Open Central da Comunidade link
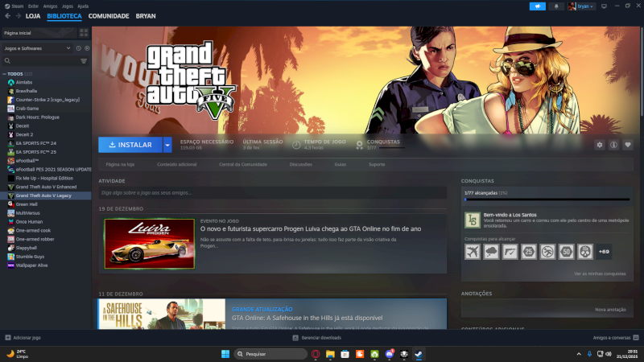 (243, 164)
